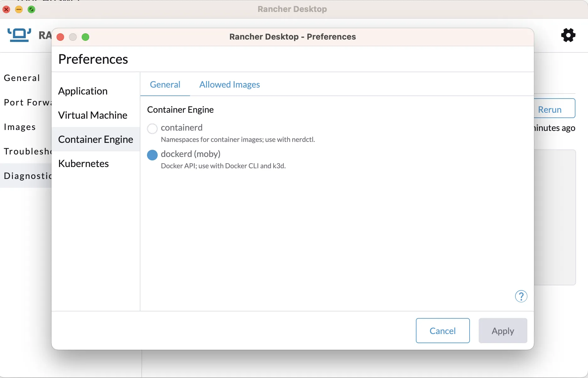This screenshot has height=378, width=588.
Task: Click the Preferences heading text
Action: click(x=93, y=59)
